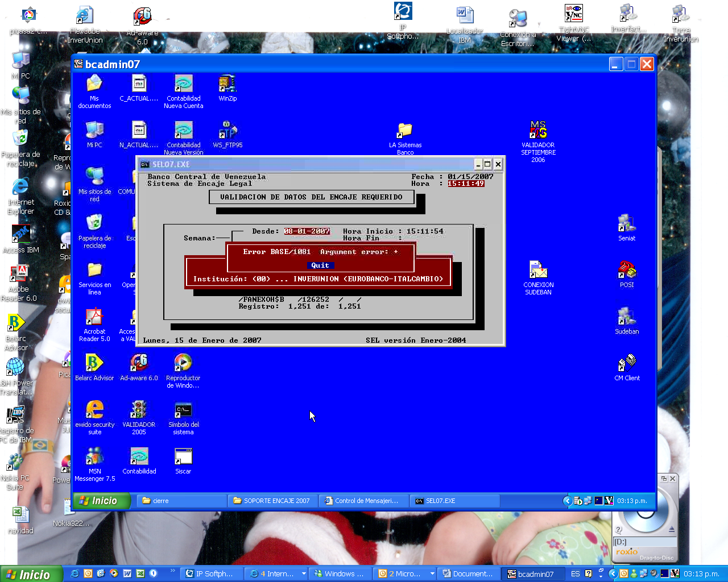Launch the POSI shortcut
The image size is (728, 582).
click(x=627, y=275)
